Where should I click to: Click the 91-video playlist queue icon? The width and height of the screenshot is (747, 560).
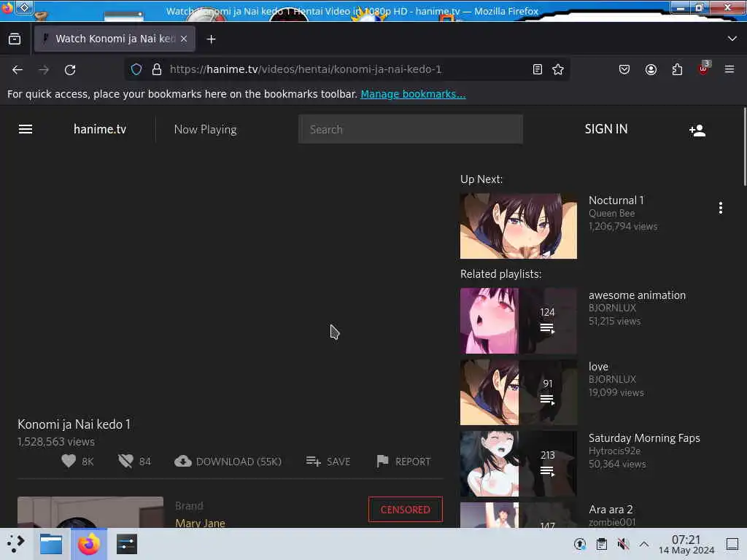(547, 400)
